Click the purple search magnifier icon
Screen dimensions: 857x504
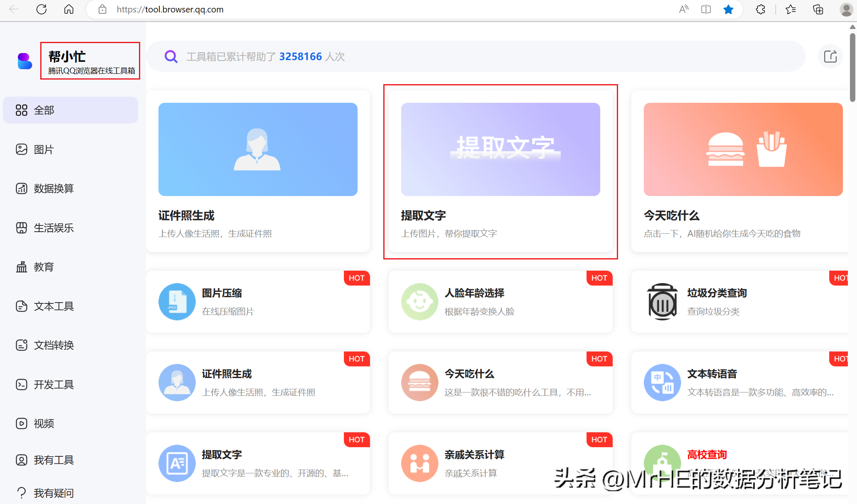(171, 56)
